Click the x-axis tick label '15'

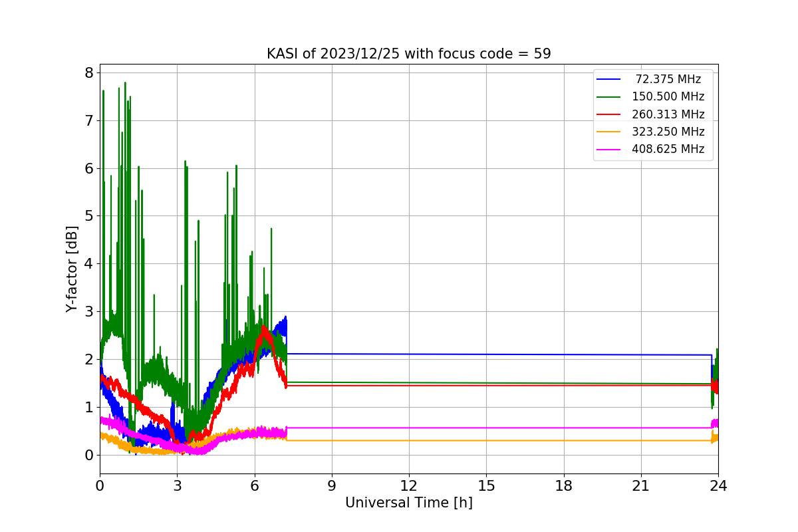click(486, 486)
